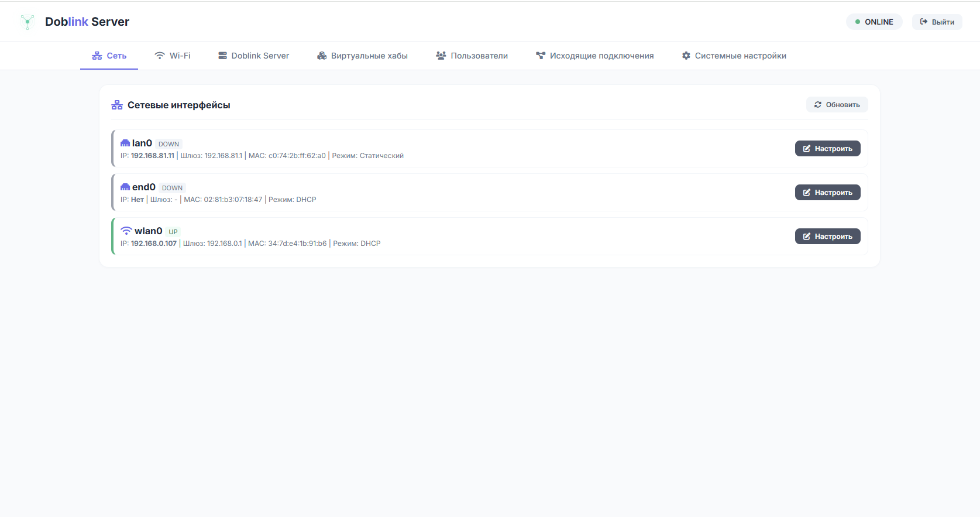
Task: Click the cubes icon for Виртуальные хабы
Action: coord(322,56)
